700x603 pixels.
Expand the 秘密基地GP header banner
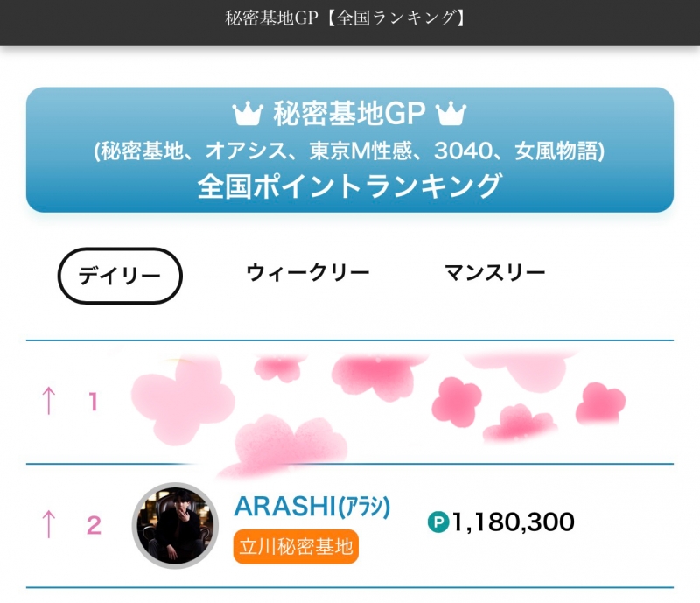pyautogui.click(x=350, y=149)
